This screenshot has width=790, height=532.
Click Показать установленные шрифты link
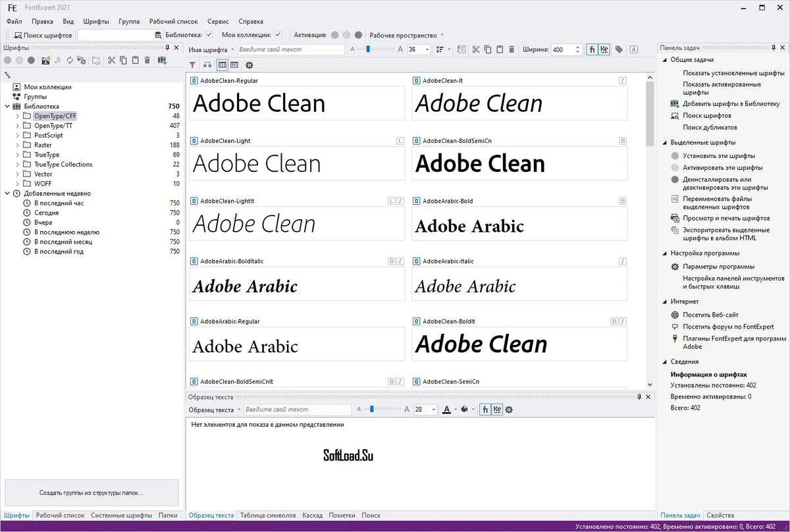tap(733, 73)
